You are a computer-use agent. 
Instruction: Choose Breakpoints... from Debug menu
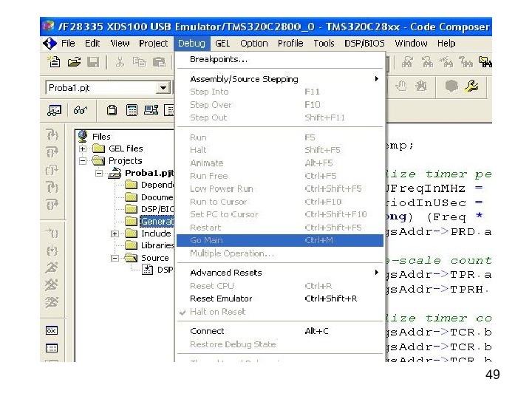280,59
